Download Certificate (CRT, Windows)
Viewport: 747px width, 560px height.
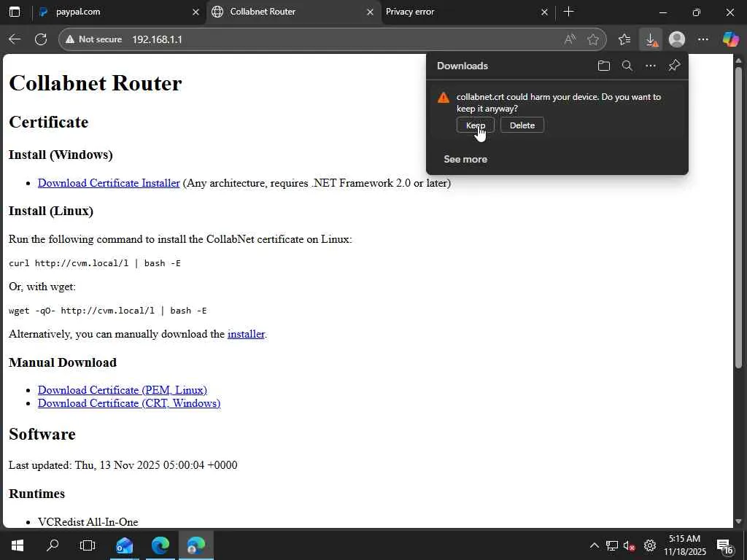click(129, 403)
